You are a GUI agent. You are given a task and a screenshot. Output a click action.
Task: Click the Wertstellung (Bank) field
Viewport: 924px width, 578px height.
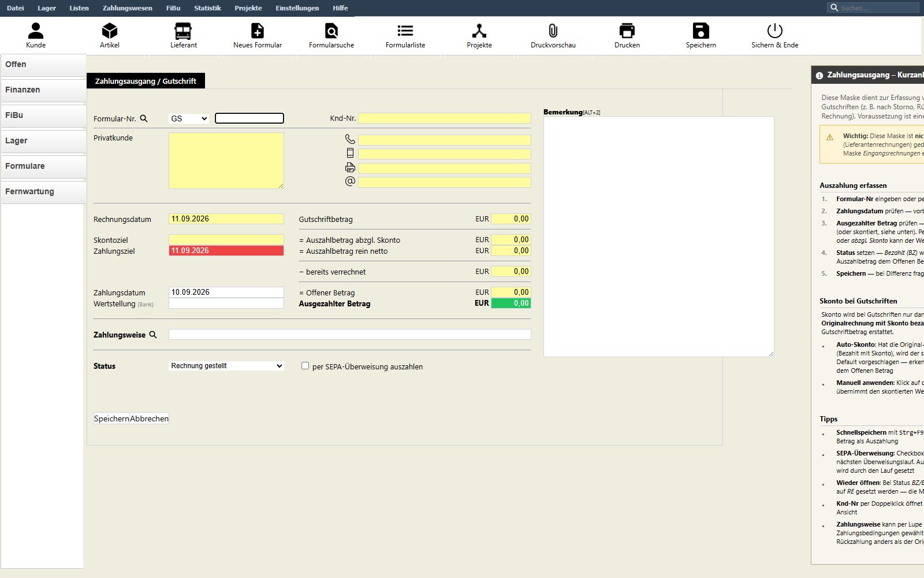pos(226,303)
